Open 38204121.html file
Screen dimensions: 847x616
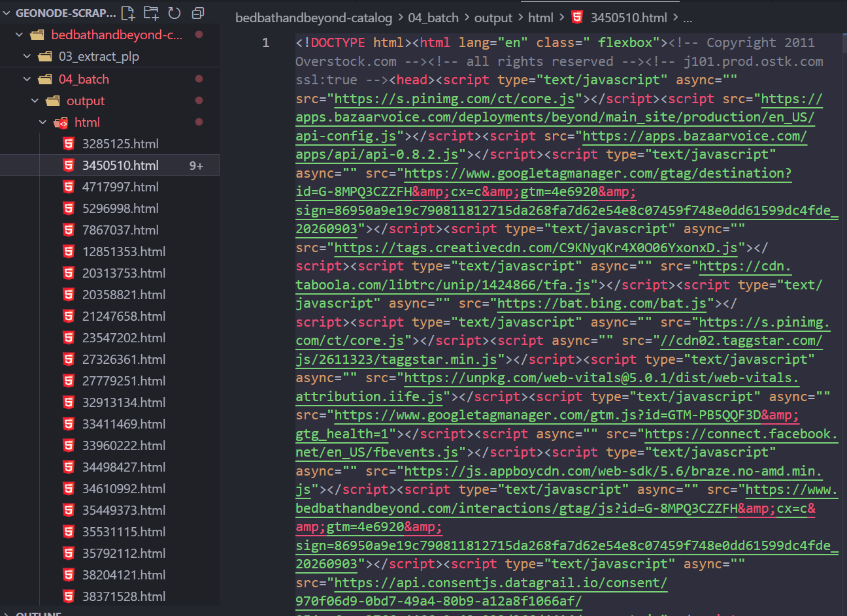tap(124, 575)
